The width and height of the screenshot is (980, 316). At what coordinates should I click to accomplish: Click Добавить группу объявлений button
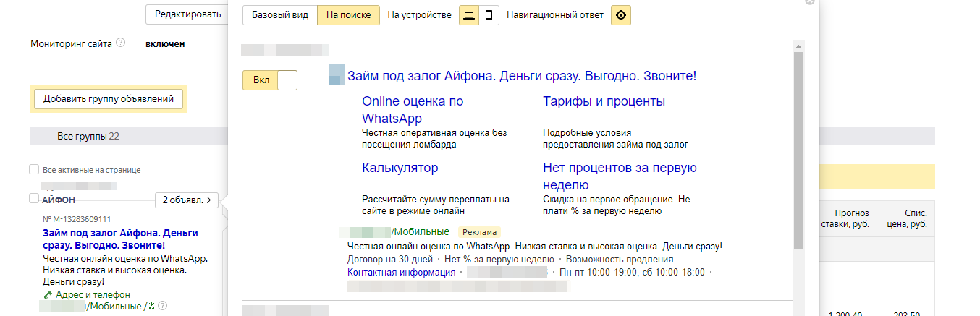pos(109,99)
